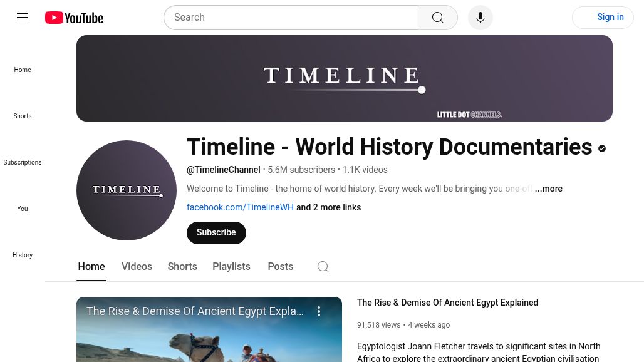Click the verified checkmark badge
644x362 pixels.
click(602, 148)
